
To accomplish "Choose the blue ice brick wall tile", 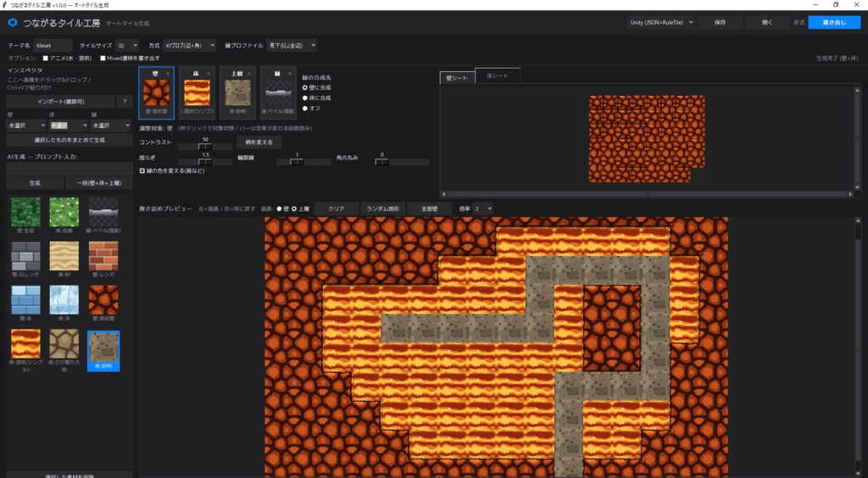I will tap(25, 300).
